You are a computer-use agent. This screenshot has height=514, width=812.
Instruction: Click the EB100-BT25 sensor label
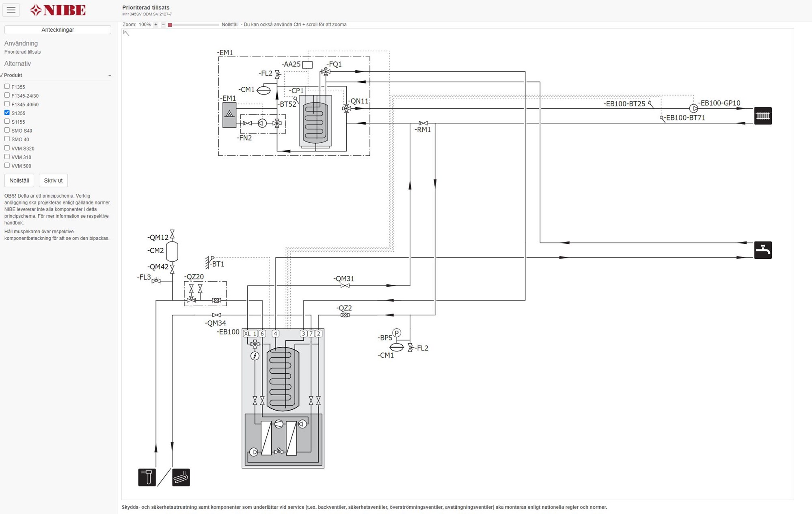(x=624, y=104)
